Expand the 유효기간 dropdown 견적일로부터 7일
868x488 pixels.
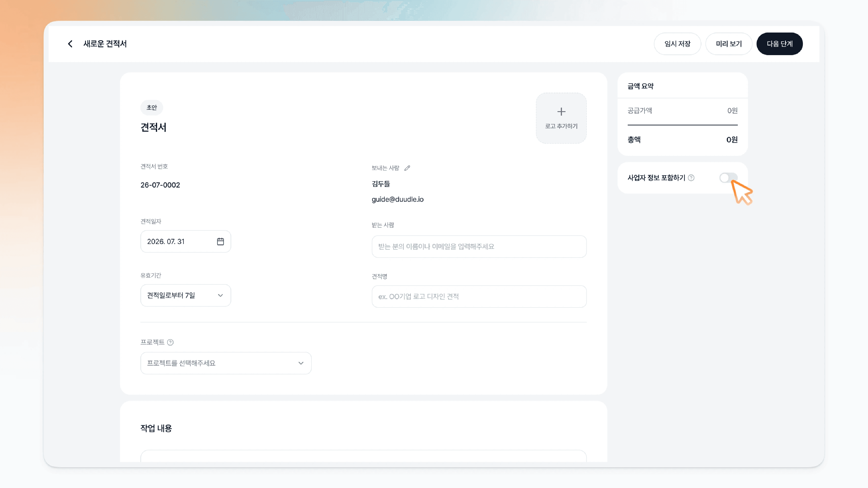pos(186,295)
